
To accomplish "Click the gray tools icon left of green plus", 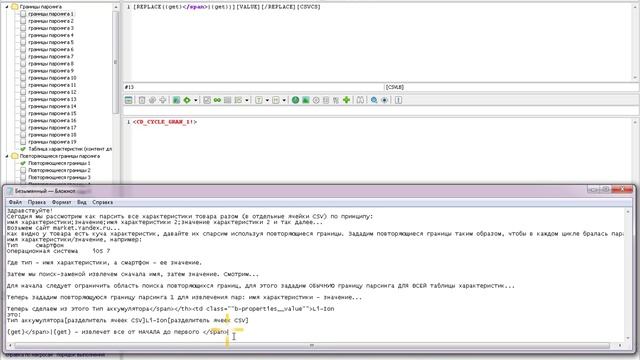I will 336,100.
